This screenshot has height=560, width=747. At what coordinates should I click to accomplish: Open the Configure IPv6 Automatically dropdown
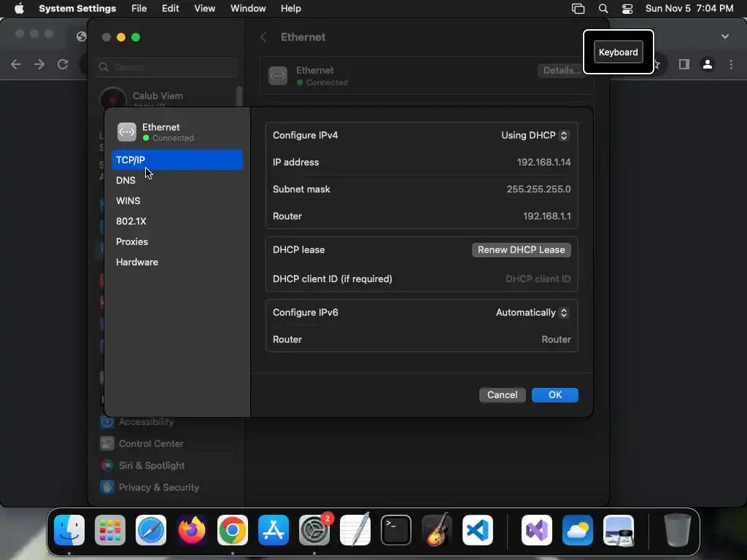pos(532,312)
